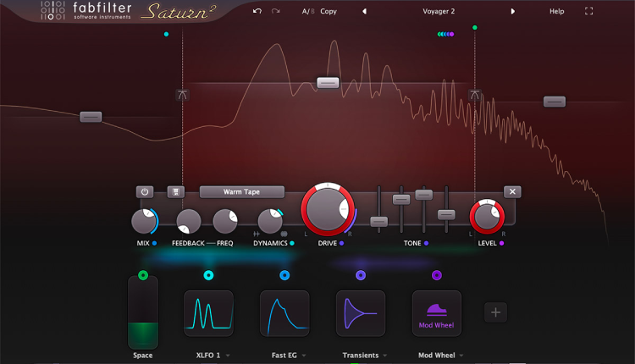Toggle the band power button
The image size is (635, 364).
(x=145, y=192)
